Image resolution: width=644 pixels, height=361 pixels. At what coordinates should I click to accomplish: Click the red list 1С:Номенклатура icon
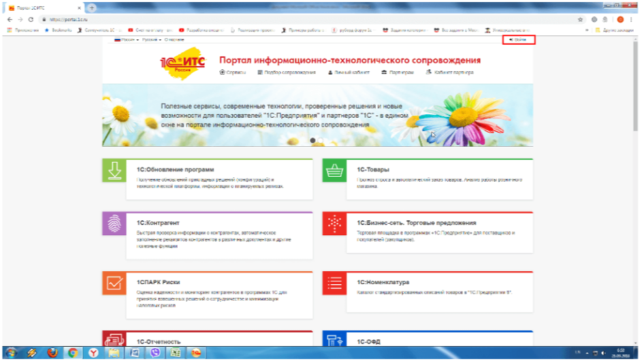click(334, 283)
